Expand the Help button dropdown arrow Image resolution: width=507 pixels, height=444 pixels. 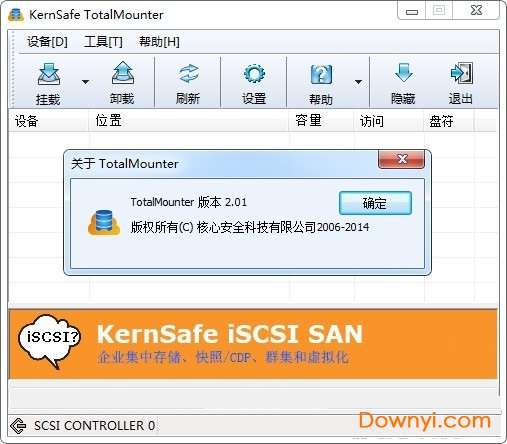(358, 82)
